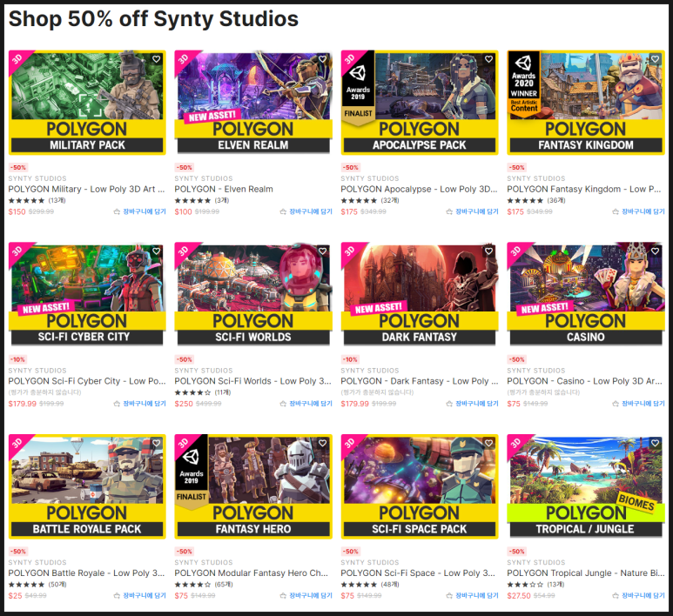Favorite the POLYGON Sci-Fi Space Pack heart icon
673x616 pixels.
(x=488, y=443)
